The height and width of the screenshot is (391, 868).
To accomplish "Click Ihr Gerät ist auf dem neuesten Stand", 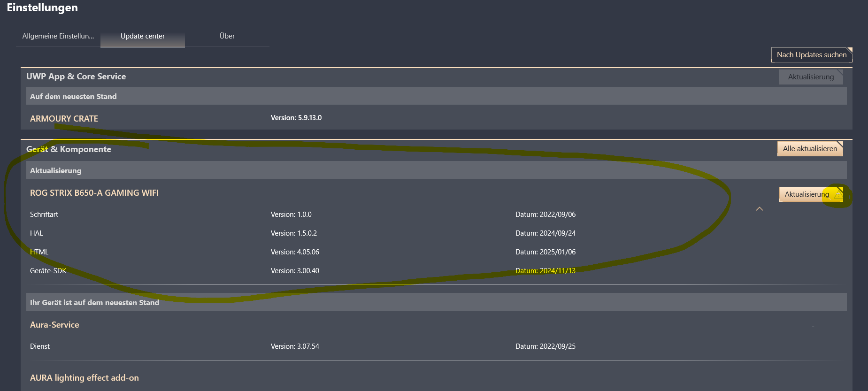I will tap(437, 302).
